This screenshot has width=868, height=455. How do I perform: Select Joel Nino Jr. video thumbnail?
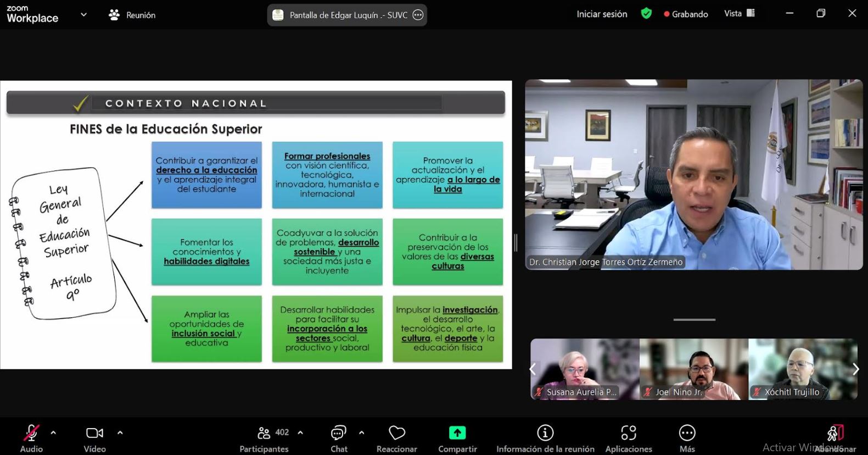tap(694, 369)
